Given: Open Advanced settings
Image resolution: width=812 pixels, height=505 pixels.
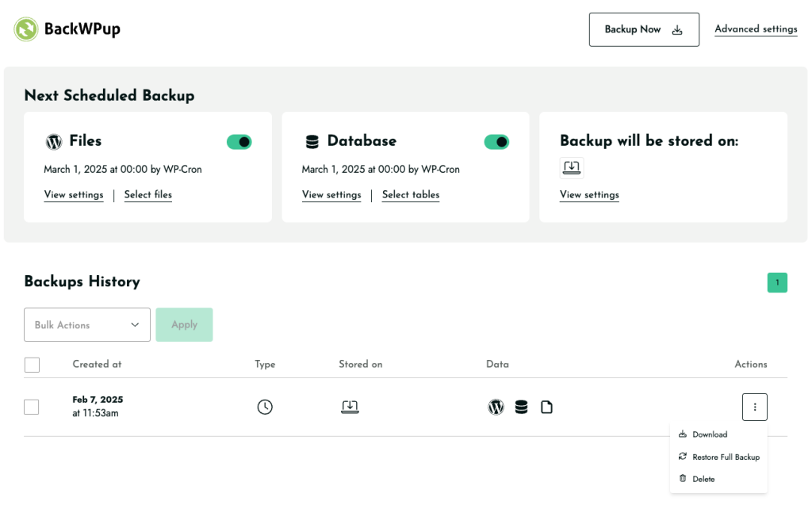Looking at the screenshot, I should [x=756, y=29].
